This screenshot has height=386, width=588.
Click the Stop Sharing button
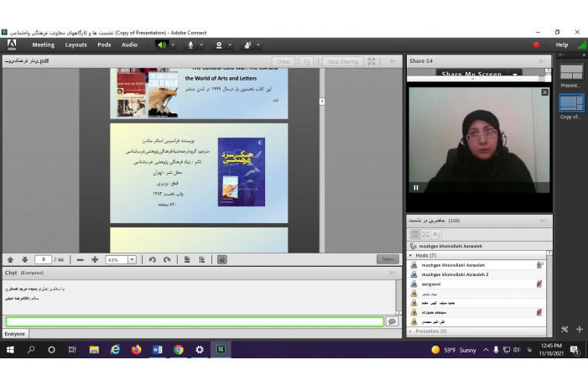[343, 61]
